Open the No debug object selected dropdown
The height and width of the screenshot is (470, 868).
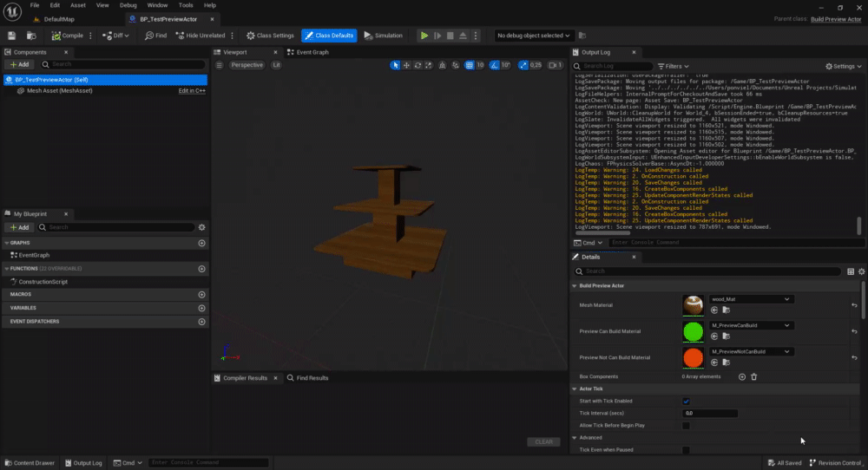click(x=534, y=36)
